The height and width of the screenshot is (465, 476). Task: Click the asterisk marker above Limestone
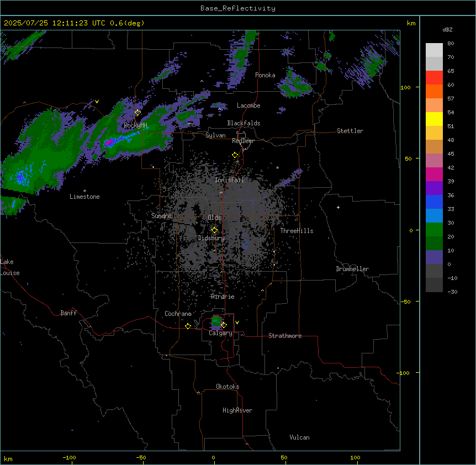(84, 191)
